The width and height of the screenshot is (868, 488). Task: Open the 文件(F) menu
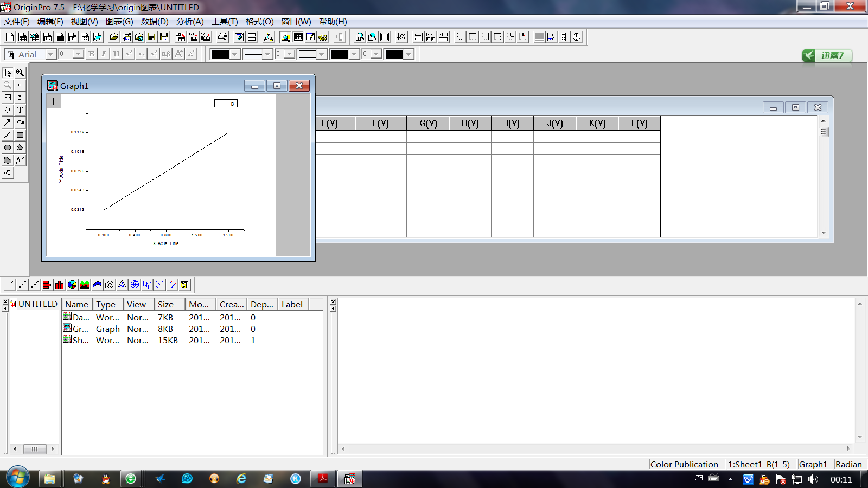click(17, 22)
